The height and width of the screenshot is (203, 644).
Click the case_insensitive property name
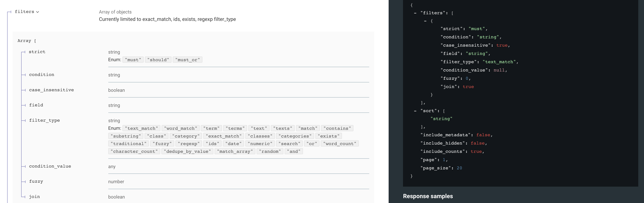click(51, 90)
